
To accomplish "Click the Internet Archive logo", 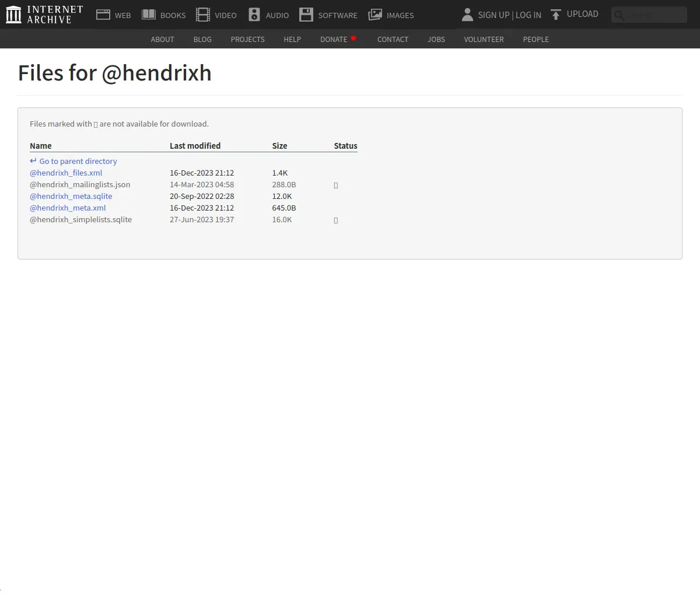I will click(x=44, y=15).
